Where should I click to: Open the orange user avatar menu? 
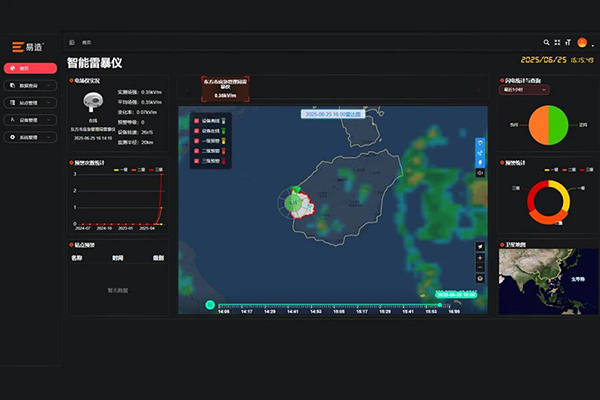coord(582,42)
